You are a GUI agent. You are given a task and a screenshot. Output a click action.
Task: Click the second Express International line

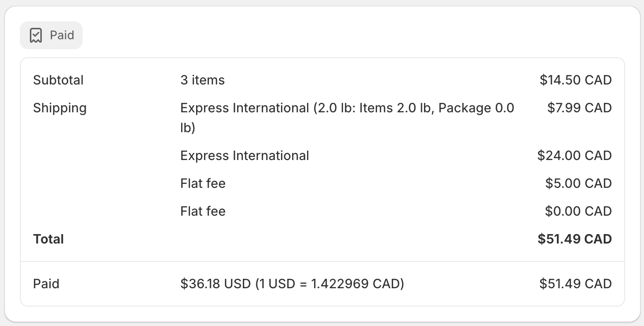245,156
